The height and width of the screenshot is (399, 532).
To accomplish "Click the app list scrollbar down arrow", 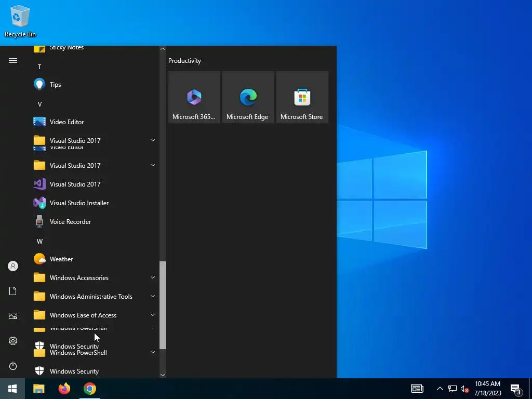I will pos(163,375).
